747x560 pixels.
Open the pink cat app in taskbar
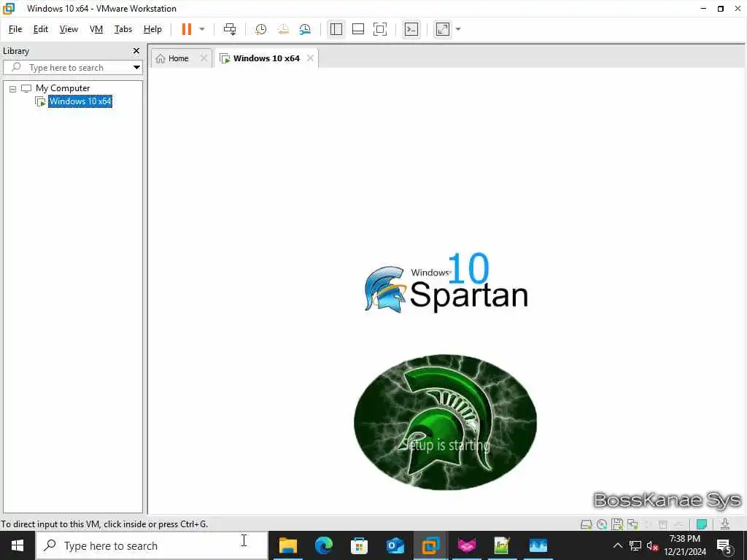pos(466,545)
